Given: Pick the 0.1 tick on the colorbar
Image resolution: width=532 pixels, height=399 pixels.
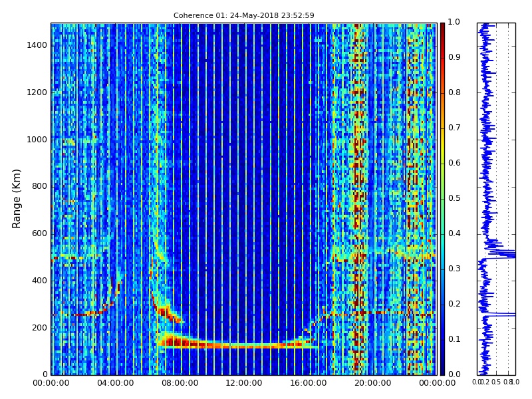Looking at the screenshot, I should [454, 339].
